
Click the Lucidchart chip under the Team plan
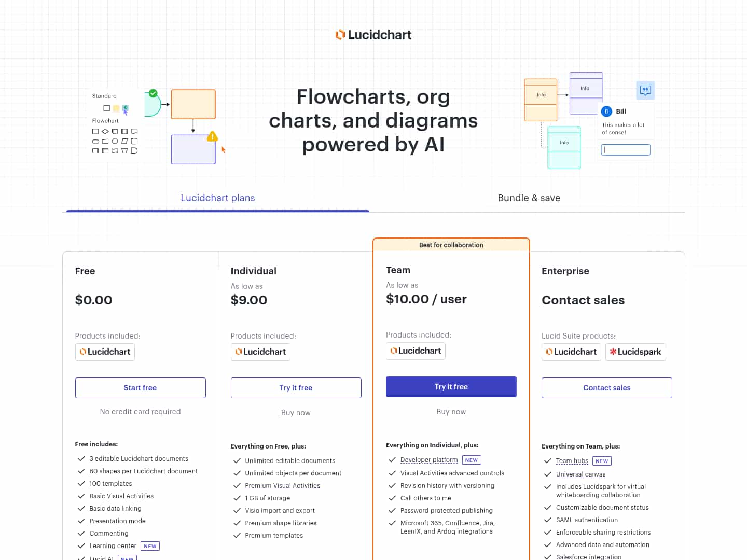(416, 351)
